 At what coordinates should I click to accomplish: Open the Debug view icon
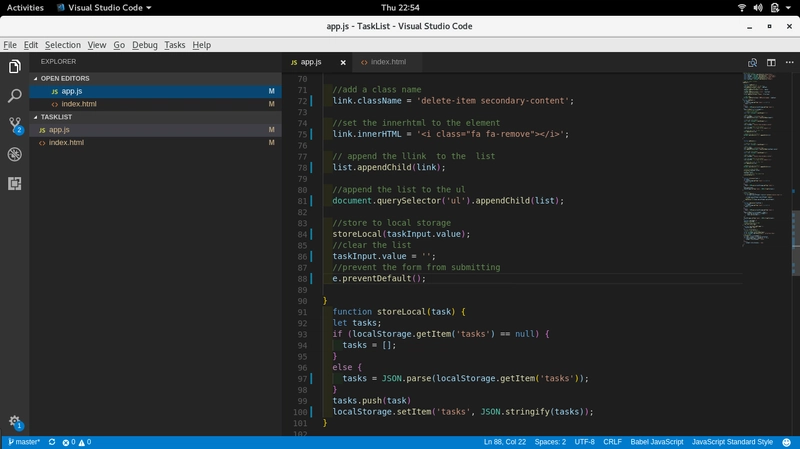[x=15, y=154]
